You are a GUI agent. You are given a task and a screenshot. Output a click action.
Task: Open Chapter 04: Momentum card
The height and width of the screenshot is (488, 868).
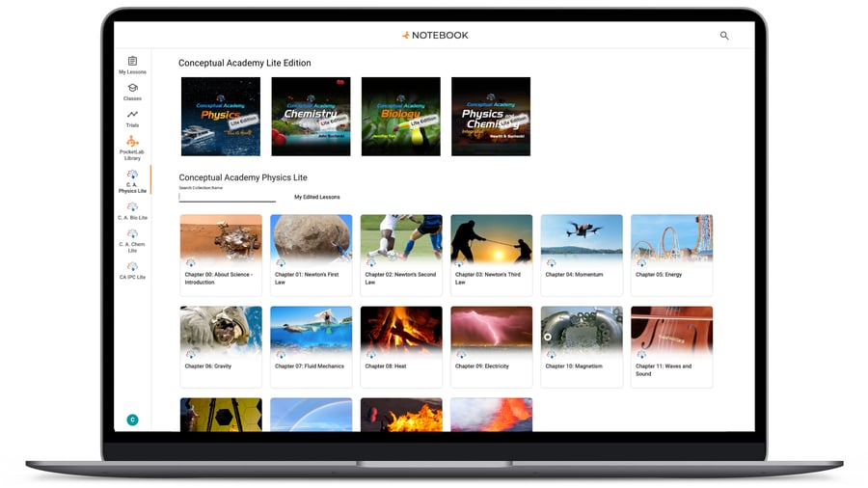tap(582, 255)
